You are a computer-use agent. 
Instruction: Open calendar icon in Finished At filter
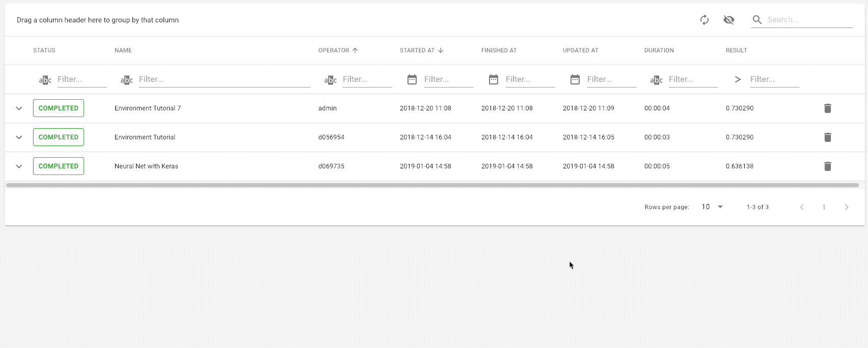pyautogui.click(x=494, y=79)
